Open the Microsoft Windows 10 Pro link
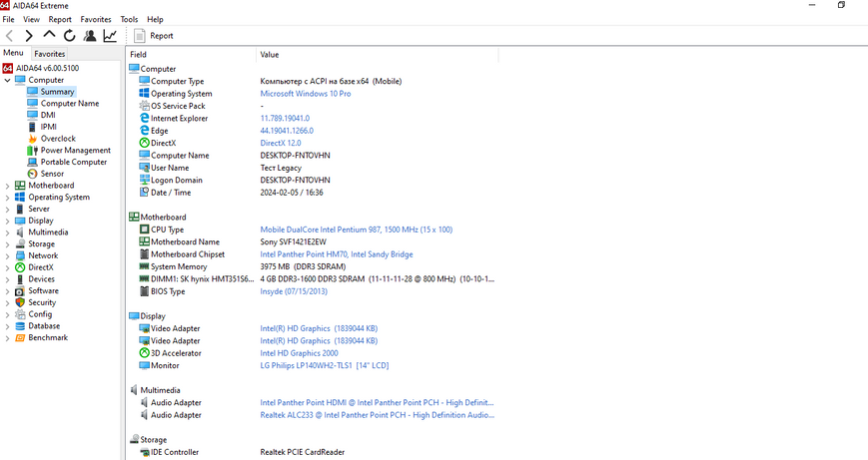 (x=306, y=94)
